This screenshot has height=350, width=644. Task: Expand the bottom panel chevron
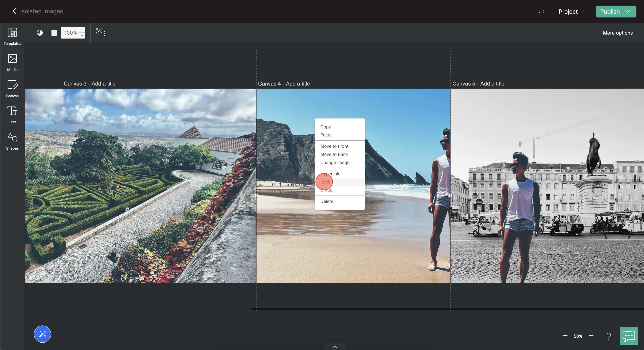(x=335, y=347)
